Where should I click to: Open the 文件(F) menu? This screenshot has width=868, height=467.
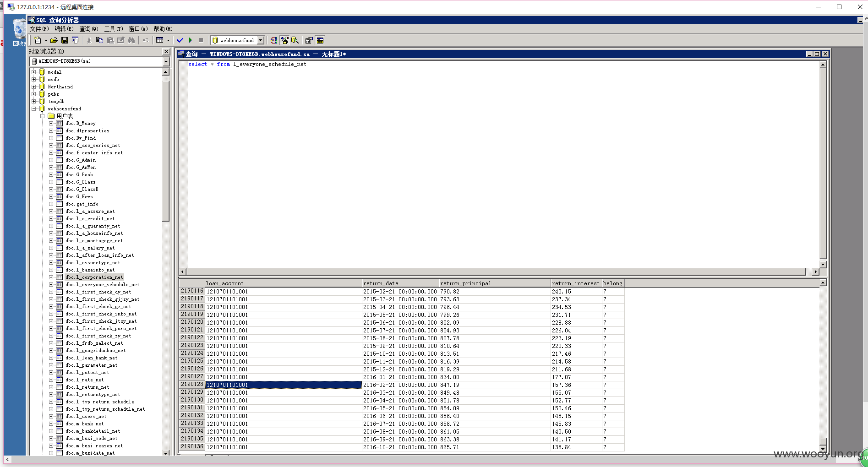click(39, 29)
